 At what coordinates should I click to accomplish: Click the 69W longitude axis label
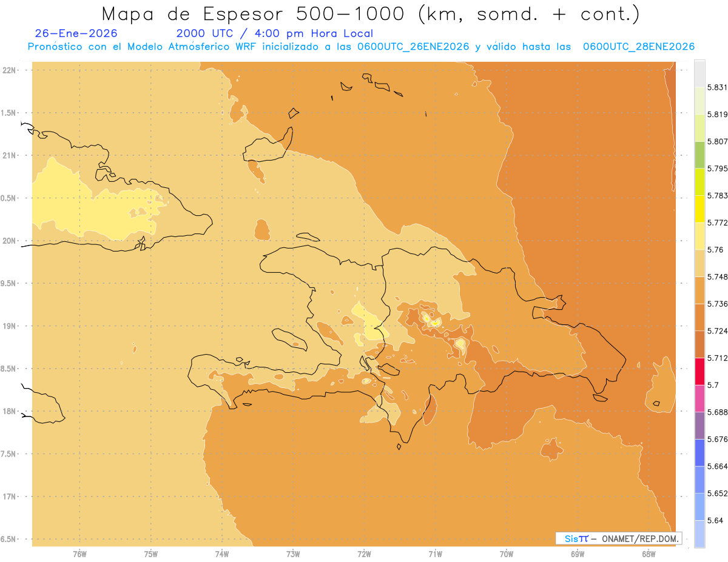[578, 553]
